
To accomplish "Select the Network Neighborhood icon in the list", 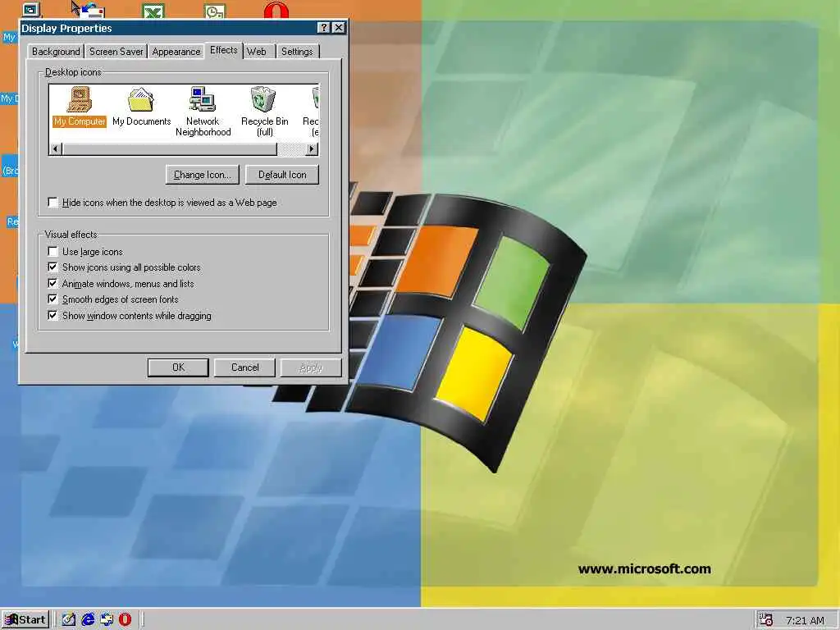I will tap(203, 112).
